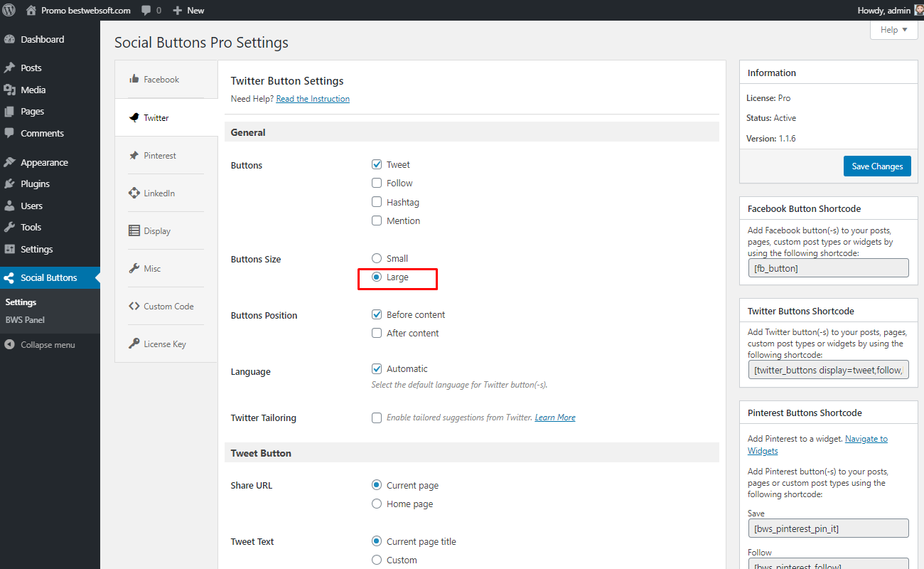Click the home site icon in admin bar

(31, 10)
